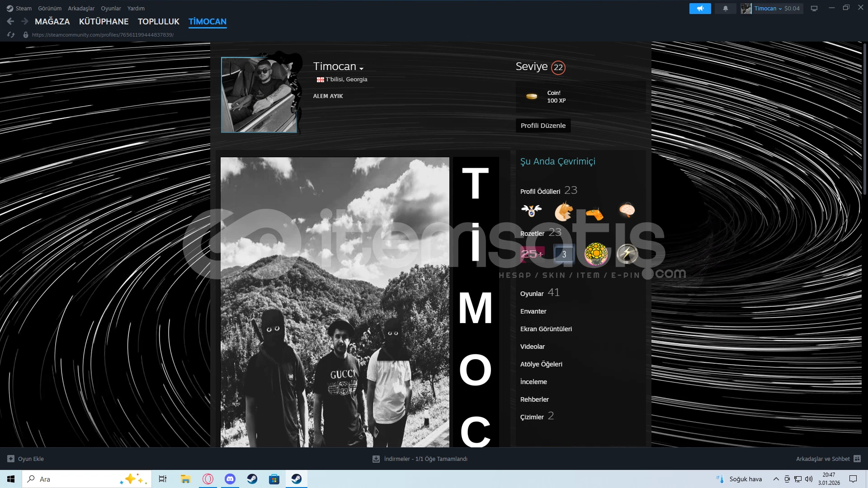
Task: Open Discord from the Windows taskbar
Action: pyautogui.click(x=230, y=479)
